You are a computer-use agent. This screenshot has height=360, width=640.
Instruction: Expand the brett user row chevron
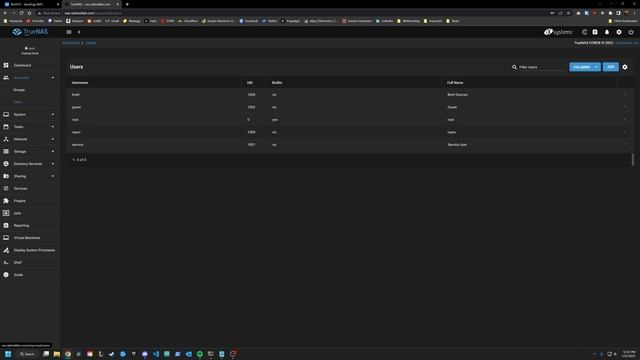pos(624,94)
